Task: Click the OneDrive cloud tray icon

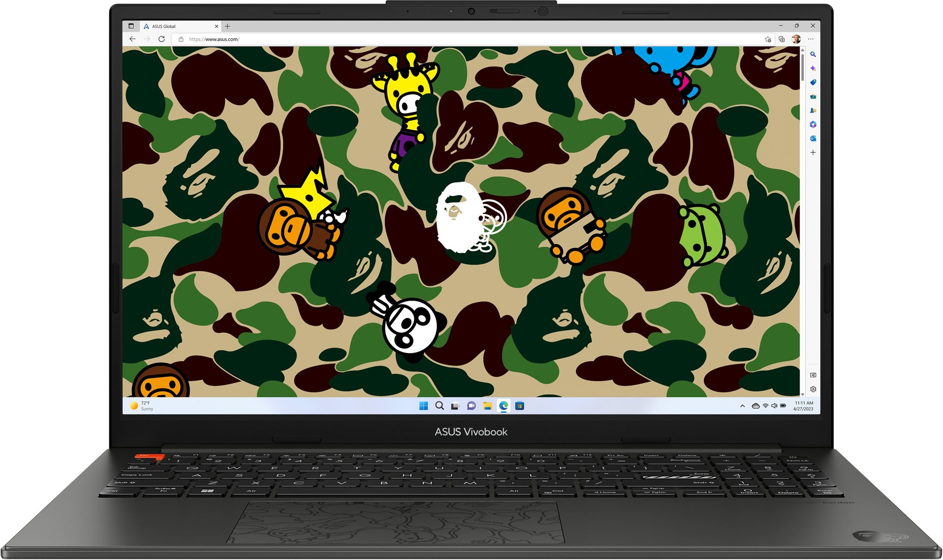Action: pos(755,406)
